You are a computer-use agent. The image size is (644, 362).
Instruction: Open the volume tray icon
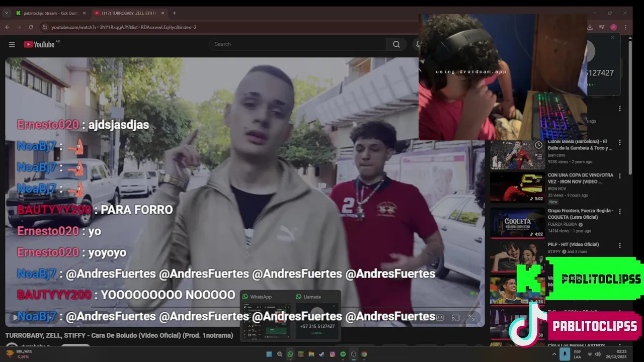pyautogui.click(x=598, y=354)
